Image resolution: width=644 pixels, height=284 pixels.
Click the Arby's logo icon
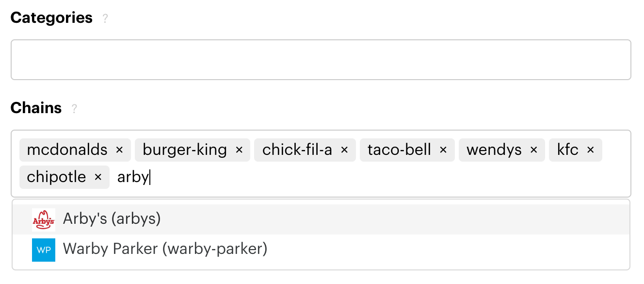[44, 220]
